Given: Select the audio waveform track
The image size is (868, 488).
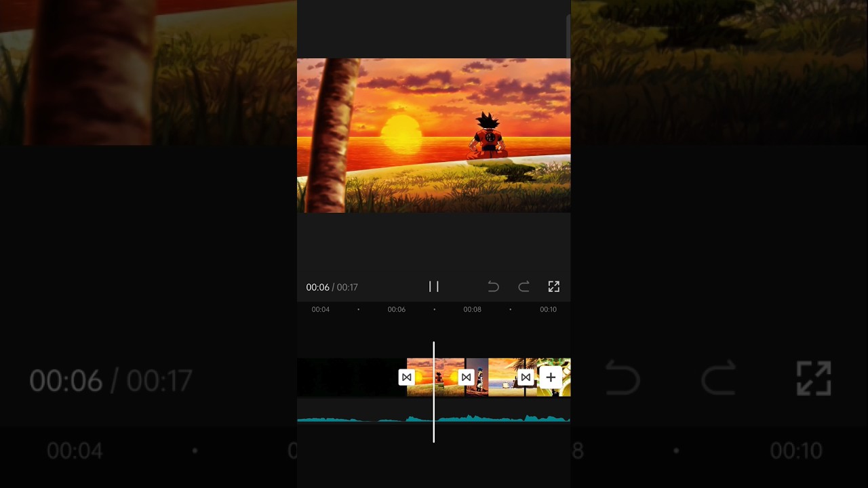Looking at the screenshot, I should tap(434, 419).
